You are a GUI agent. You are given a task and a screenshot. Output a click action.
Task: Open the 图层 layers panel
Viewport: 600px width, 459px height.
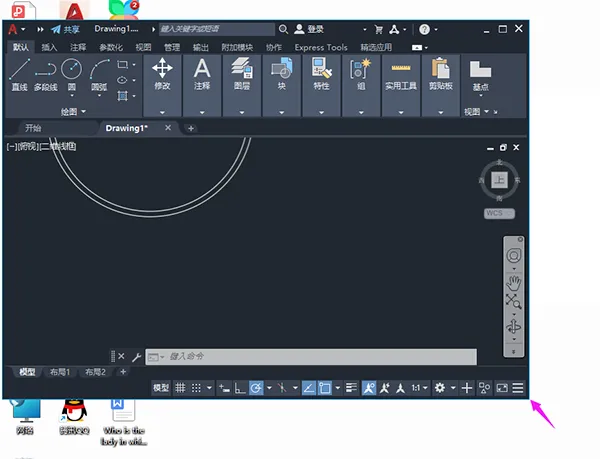click(242, 85)
